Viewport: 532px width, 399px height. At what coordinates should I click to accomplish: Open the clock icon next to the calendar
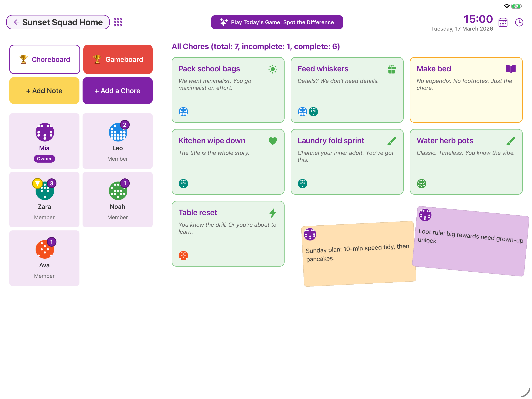519,22
